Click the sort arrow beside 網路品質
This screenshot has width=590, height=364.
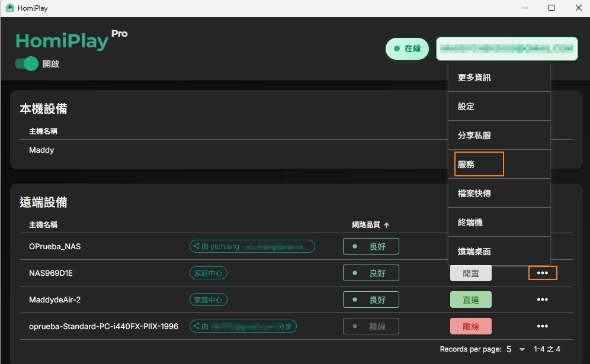[x=386, y=225]
